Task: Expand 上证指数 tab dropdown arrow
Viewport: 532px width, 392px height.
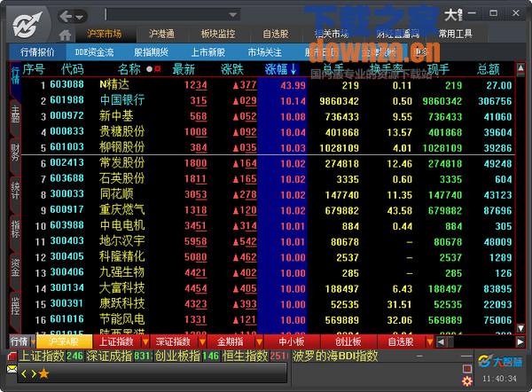Action: coord(145,341)
